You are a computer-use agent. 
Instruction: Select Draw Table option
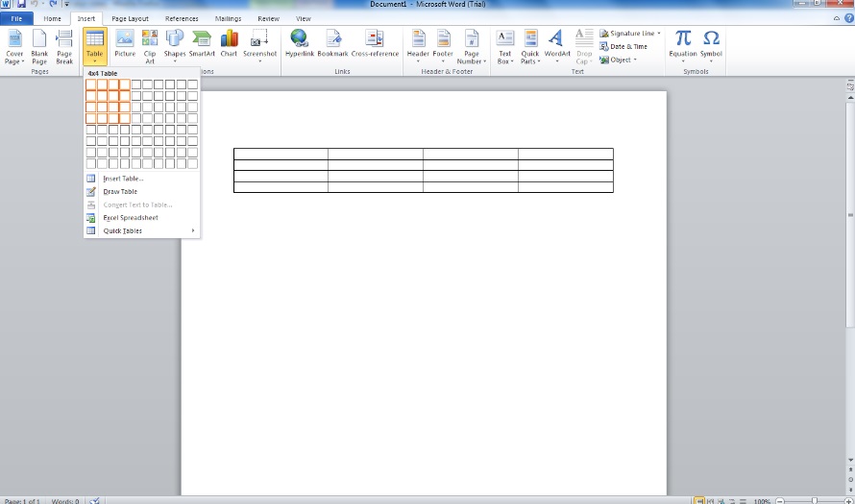(x=120, y=192)
